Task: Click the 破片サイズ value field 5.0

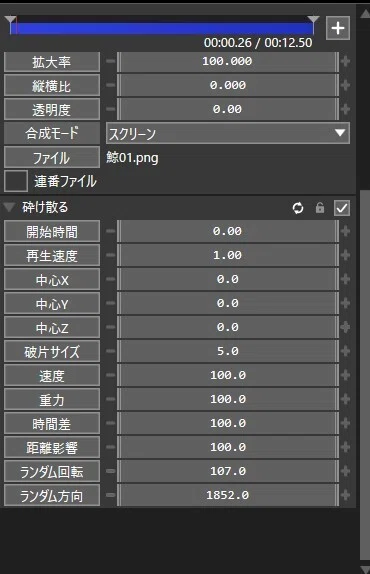Action: 228,351
